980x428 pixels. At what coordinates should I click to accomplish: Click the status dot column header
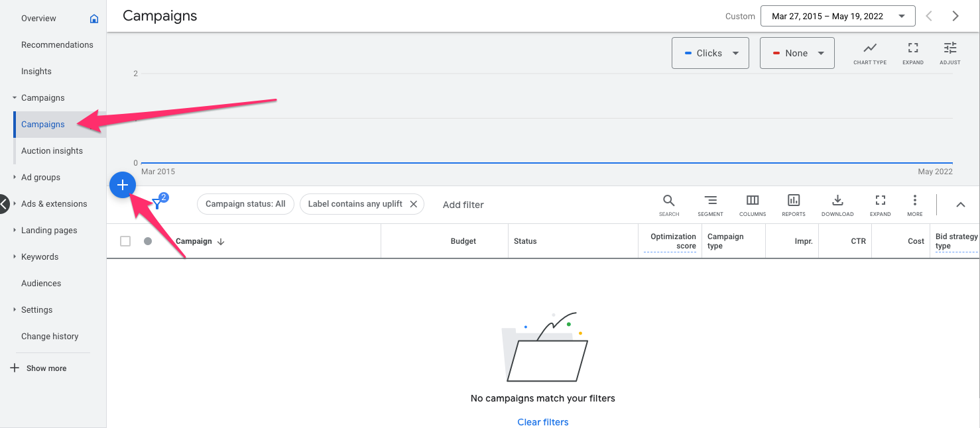pyautogui.click(x=148, y=241)
